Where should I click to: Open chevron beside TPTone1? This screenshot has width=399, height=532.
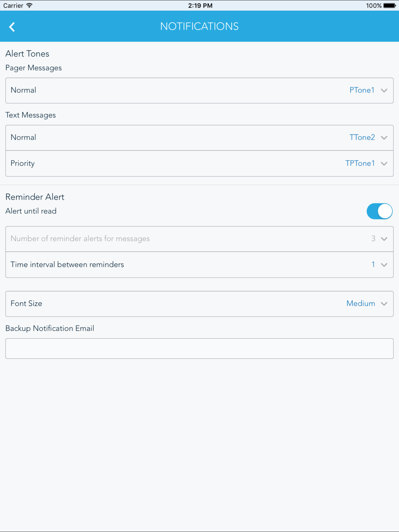pyautogui.click(x=384, y=164)
